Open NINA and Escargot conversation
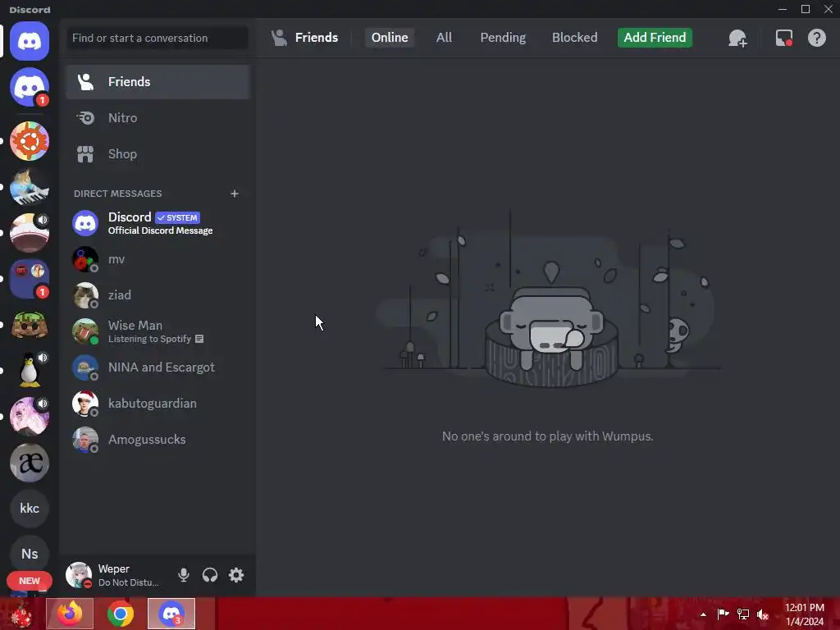Viewport: 840px width, 630px height. [157, 367]
